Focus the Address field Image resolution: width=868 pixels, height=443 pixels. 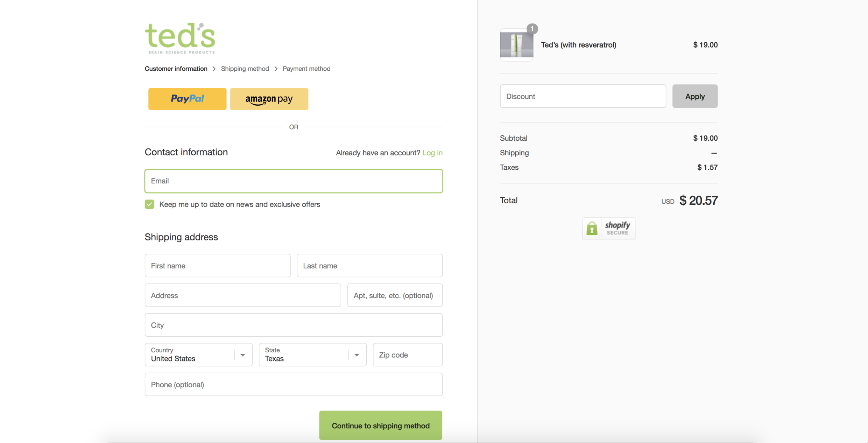[x=243, y=295]
